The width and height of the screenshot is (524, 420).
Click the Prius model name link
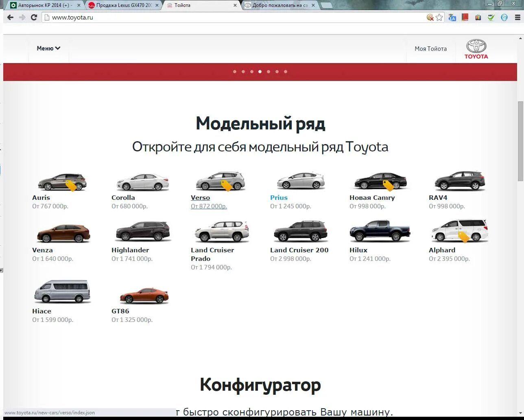(x=279, y=198)
